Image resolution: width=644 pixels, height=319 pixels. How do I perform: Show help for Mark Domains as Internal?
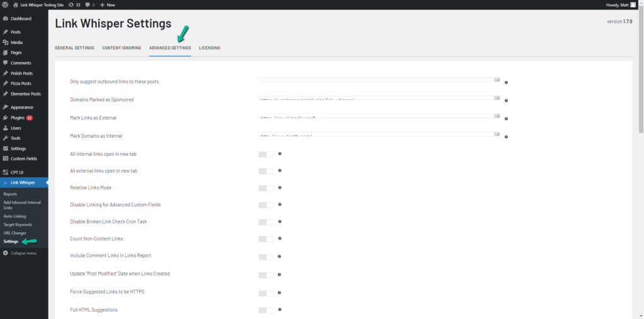[506, 137]
